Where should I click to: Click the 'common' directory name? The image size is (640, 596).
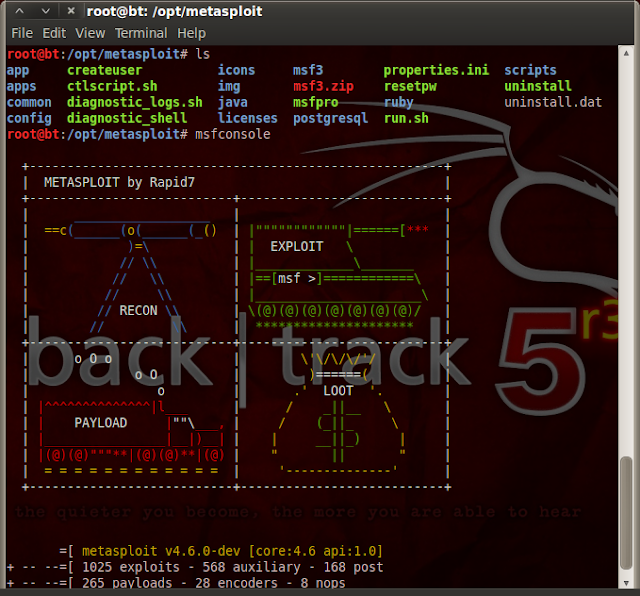(x=29, y=102)
